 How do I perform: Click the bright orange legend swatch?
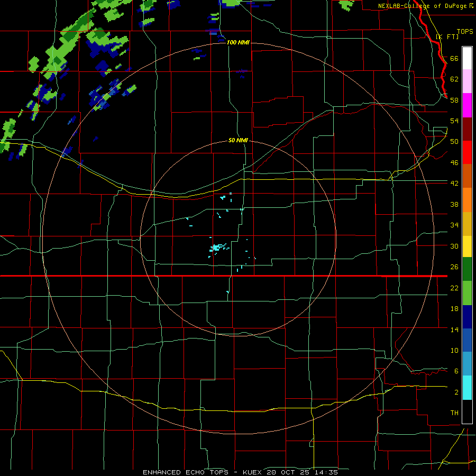(x=467, y=200)
